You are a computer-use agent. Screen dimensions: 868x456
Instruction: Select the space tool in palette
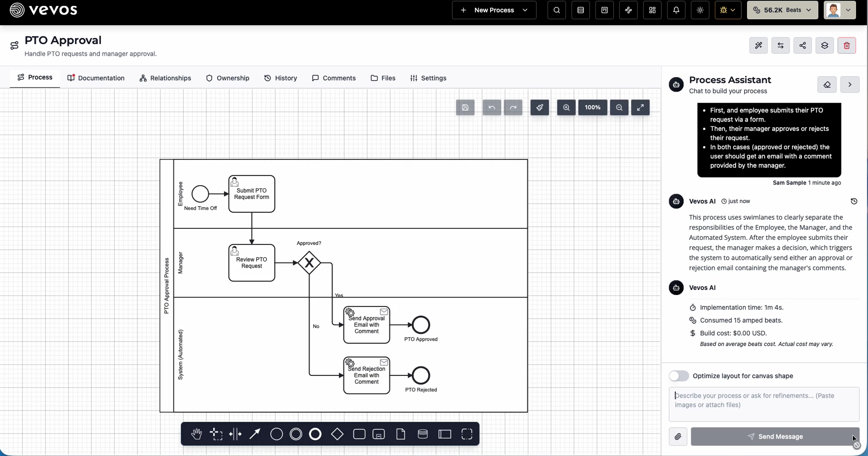(235, 434)
